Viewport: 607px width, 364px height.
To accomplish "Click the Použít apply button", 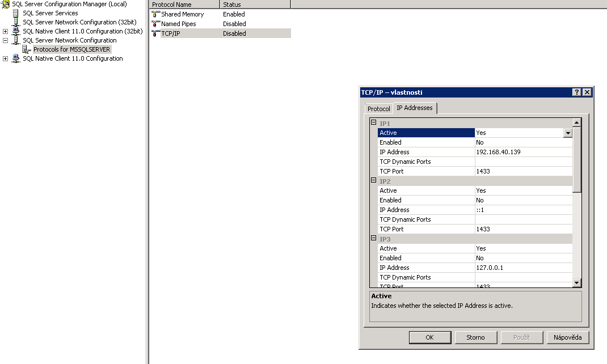I will (x=521, y=337).
